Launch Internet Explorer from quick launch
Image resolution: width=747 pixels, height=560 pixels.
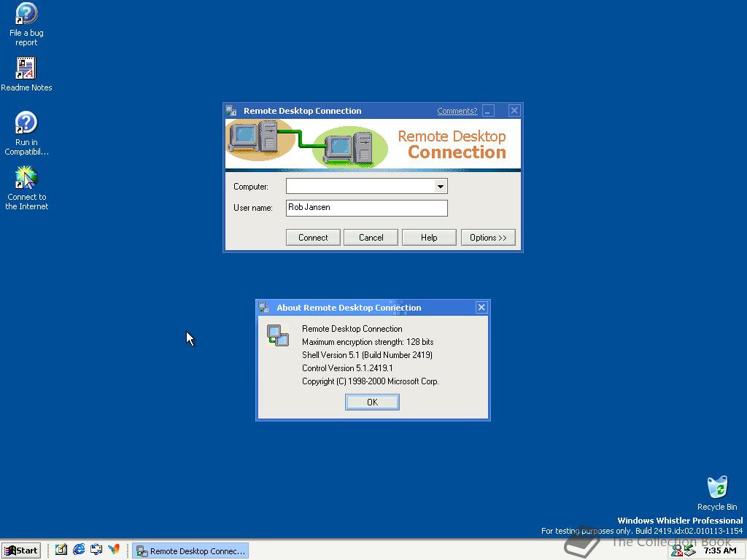pyautogui.click(x=79, y=550)
